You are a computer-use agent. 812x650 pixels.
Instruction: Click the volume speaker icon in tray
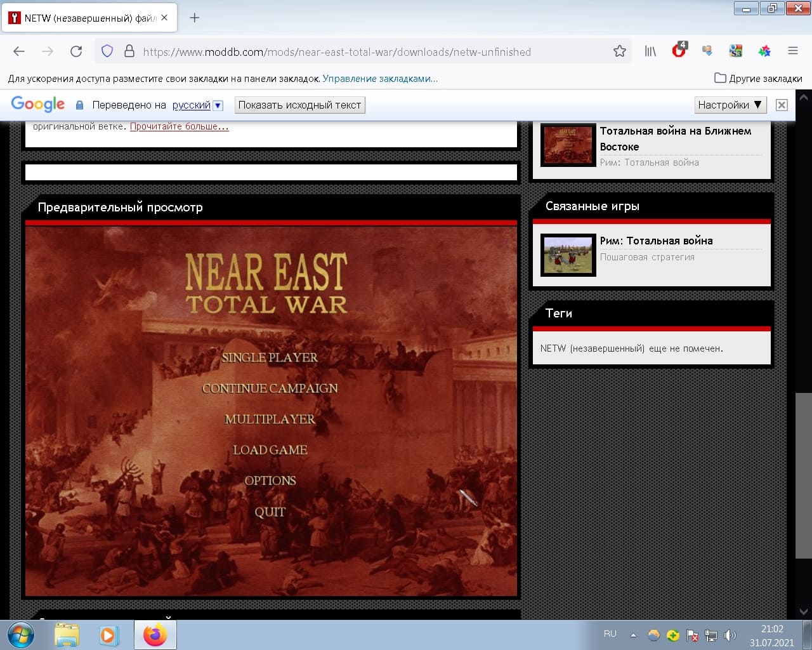click(x=730, y=635)
